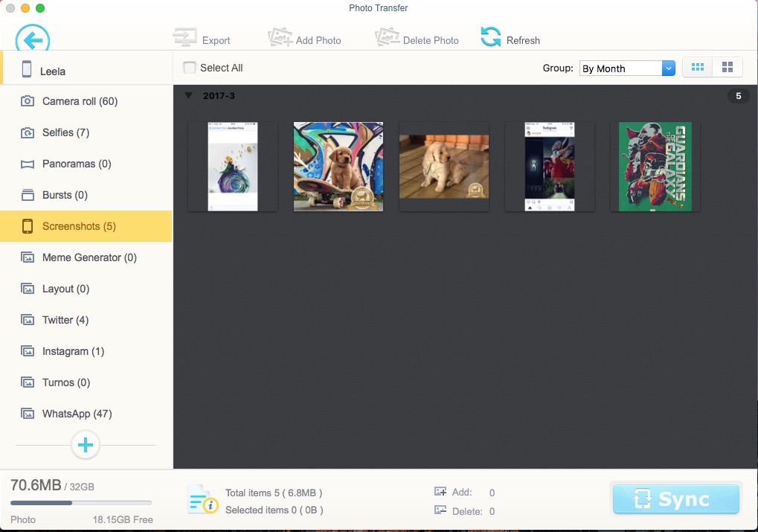Screen dimensions: 758x532
Task: Open the WhatsApp album
Action: tap(77, 414)
